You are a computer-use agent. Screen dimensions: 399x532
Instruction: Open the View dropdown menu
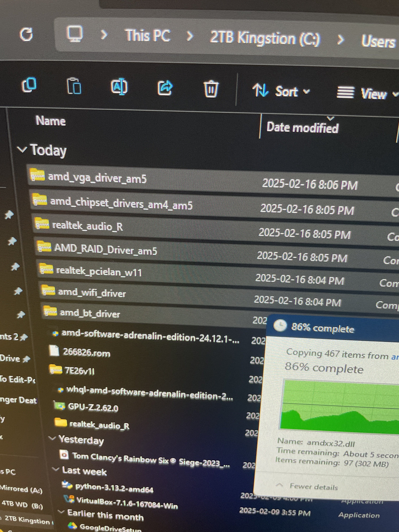pyautogui.click(x=367, y=93)
